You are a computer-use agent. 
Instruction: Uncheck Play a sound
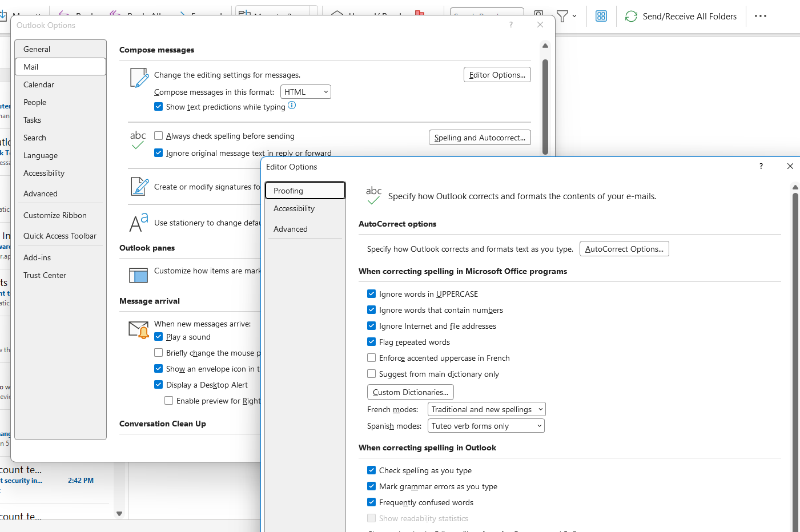(159, 337)
